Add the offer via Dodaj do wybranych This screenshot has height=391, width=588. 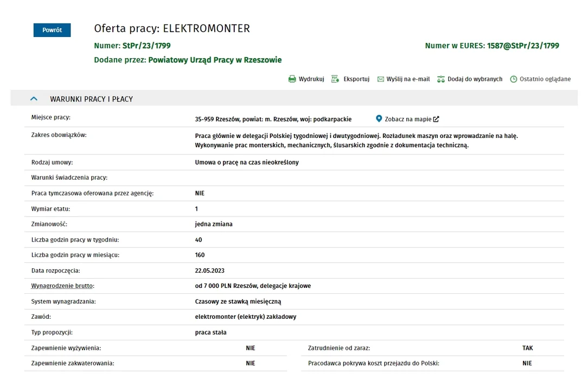(x=475, y=79)
